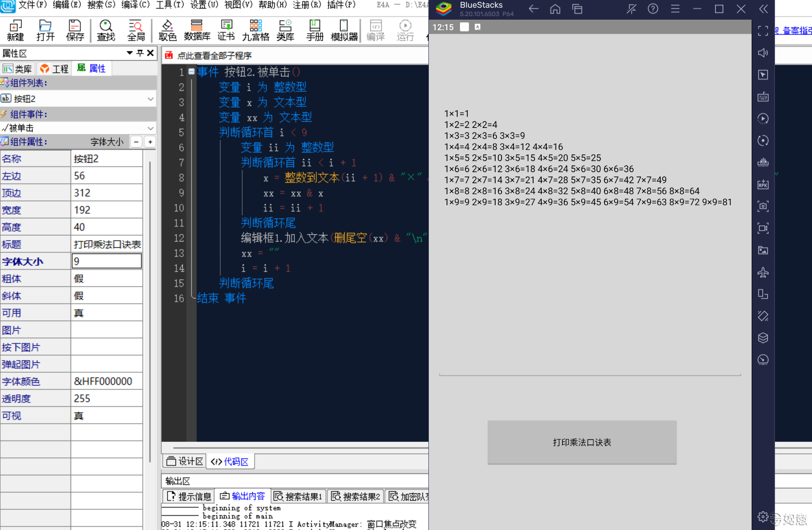Click the 字体颜色 value &HFF000000
Image resolution: width=812 pixels, height=530 pixels.
(107, 382)
